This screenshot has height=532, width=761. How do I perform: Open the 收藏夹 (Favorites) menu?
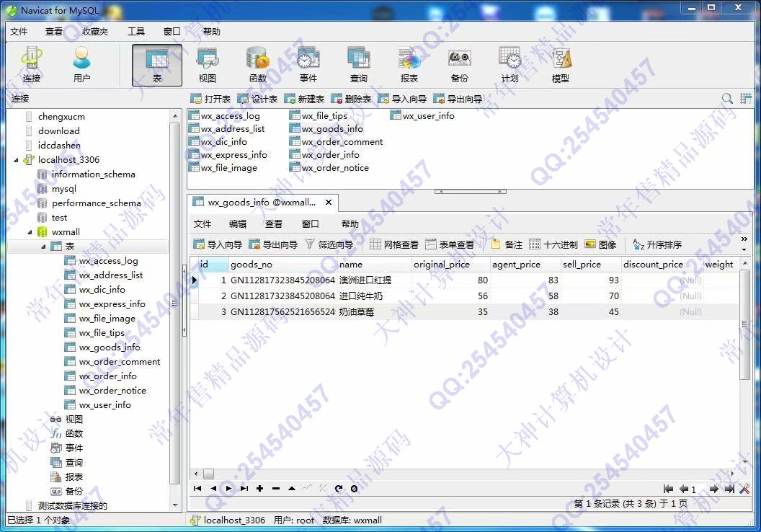(95, 32)
